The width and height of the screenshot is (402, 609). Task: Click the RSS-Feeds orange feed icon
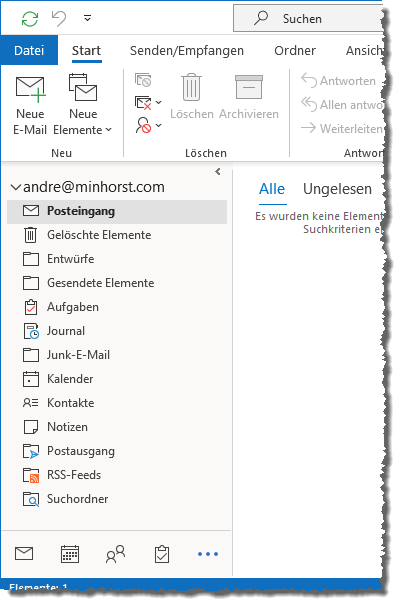click(31, 476)
